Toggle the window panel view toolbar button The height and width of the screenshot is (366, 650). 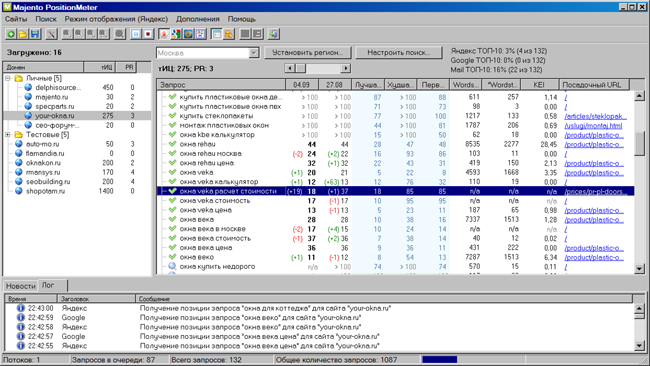tap(216, 34)
